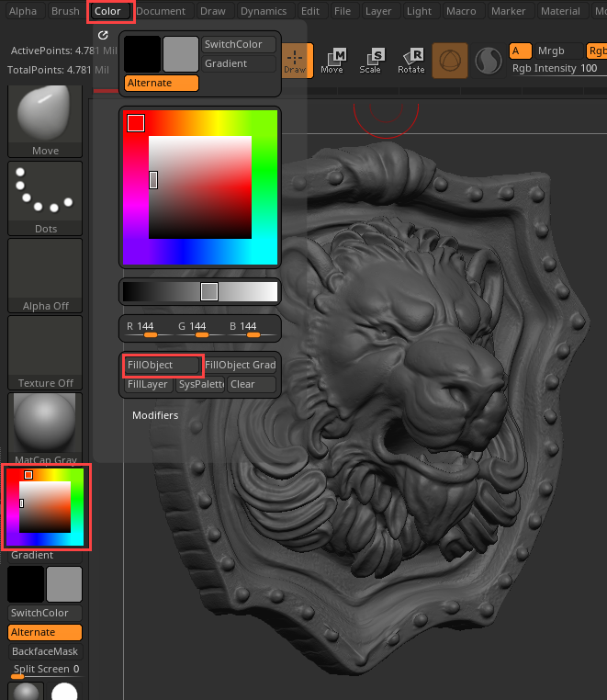Click the Move transform icon beside Draw

point(332,61)
